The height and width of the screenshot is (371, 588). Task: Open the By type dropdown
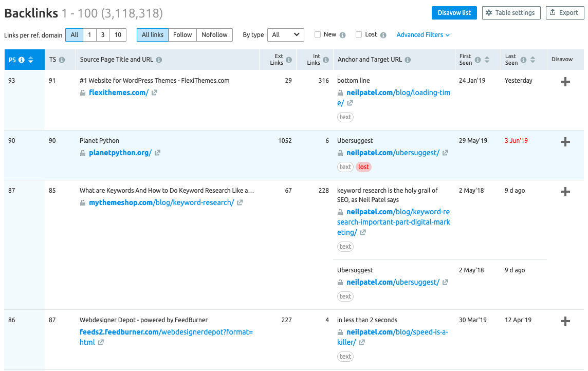tap(286, 35)
